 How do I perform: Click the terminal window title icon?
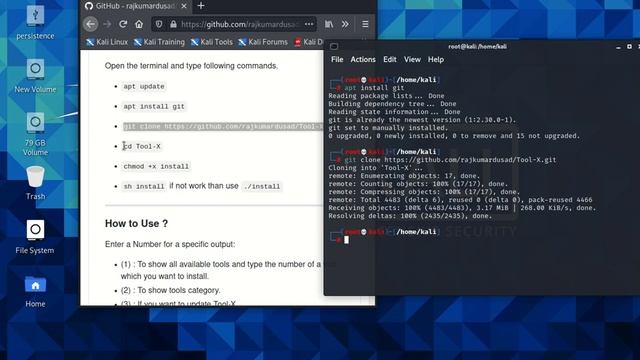point(334,46)
